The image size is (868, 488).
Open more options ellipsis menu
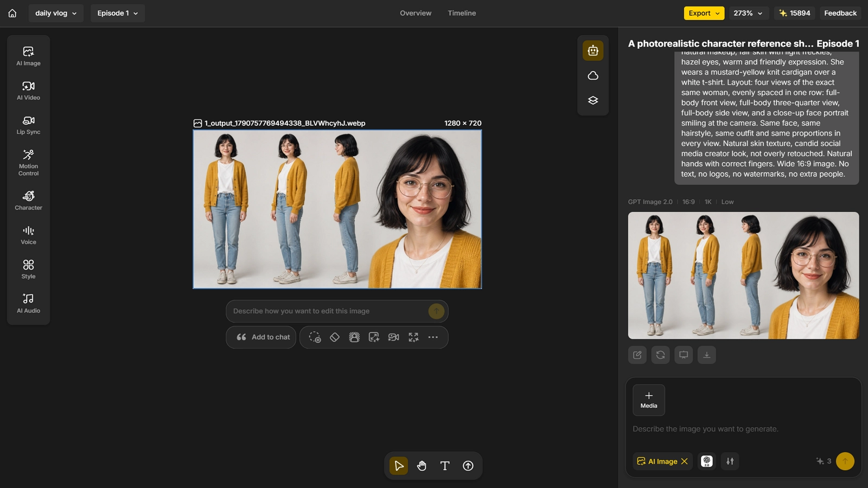pos(433,337)
